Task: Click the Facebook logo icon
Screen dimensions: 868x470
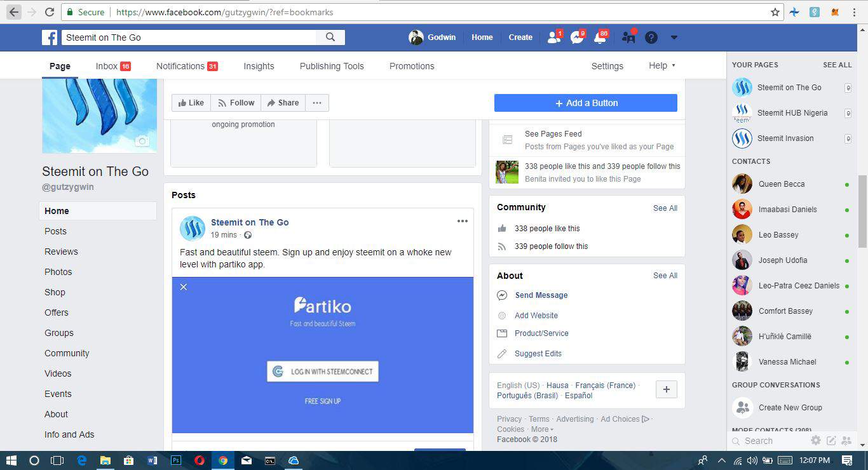Action: point(50,37)
